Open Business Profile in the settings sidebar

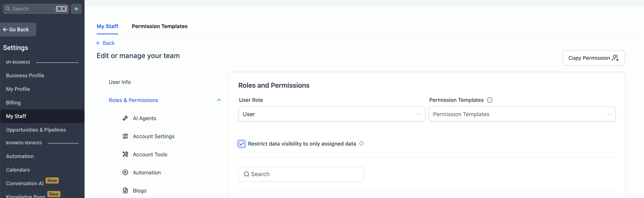25,75
